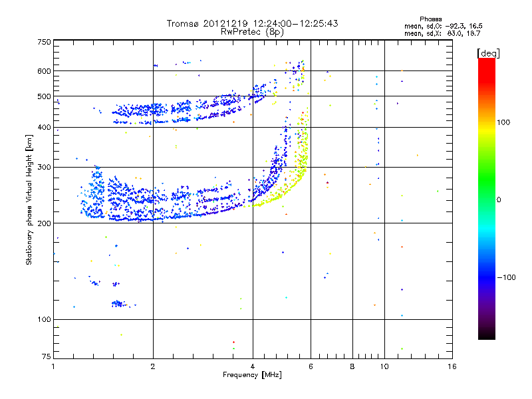Click the 'Stationary phase Virtual Height [km]' axis title

(x=29, y=199)
